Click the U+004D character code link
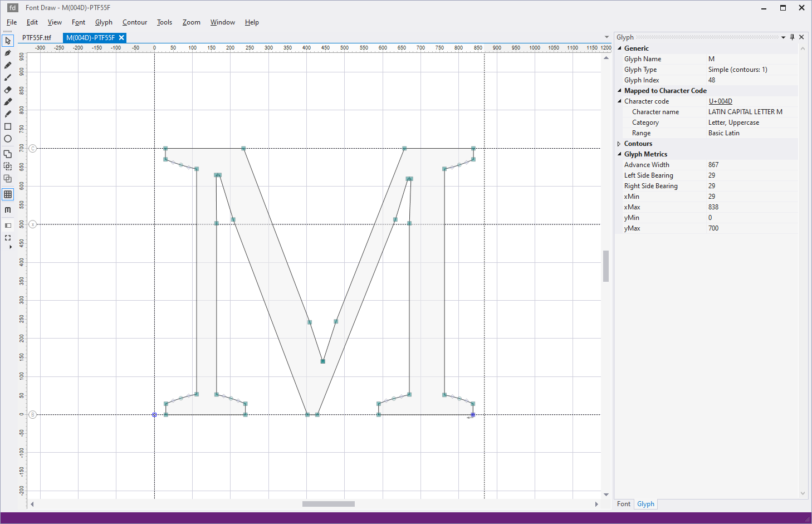Viewport: 812px width, 524px height. pyautogui.click(x=720, y=101)
